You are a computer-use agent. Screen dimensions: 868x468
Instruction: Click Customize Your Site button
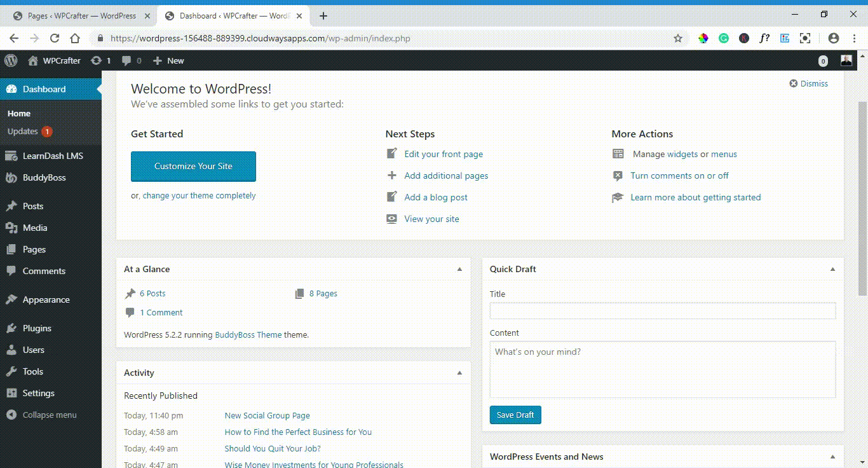tap(193, 166)
